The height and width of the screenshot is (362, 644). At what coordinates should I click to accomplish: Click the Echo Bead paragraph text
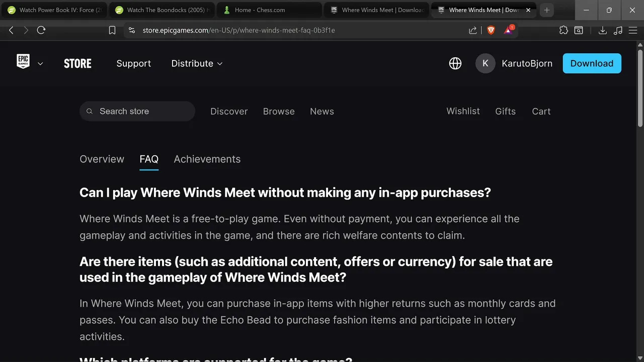pyautogui.click(x=317, y=320)
